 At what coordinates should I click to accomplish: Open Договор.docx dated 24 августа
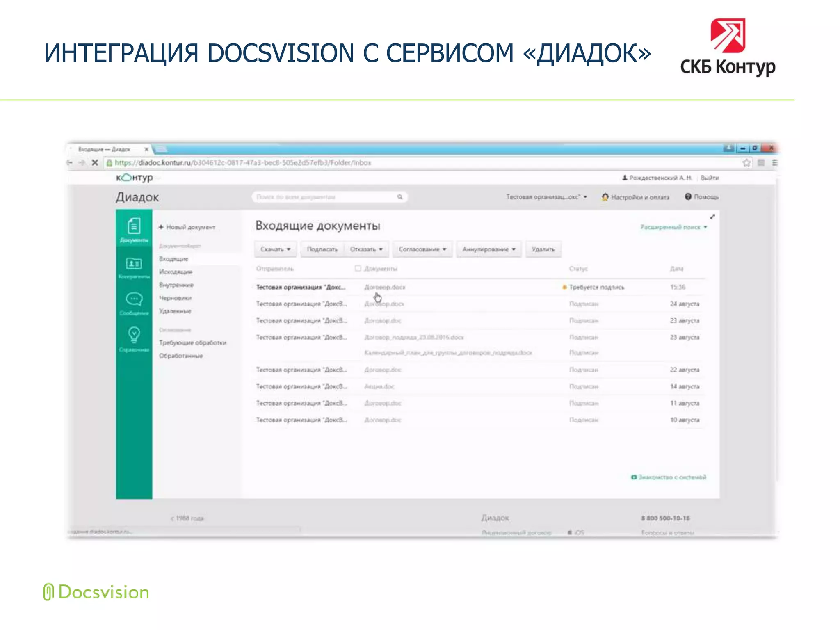click(x=384, y=304)
